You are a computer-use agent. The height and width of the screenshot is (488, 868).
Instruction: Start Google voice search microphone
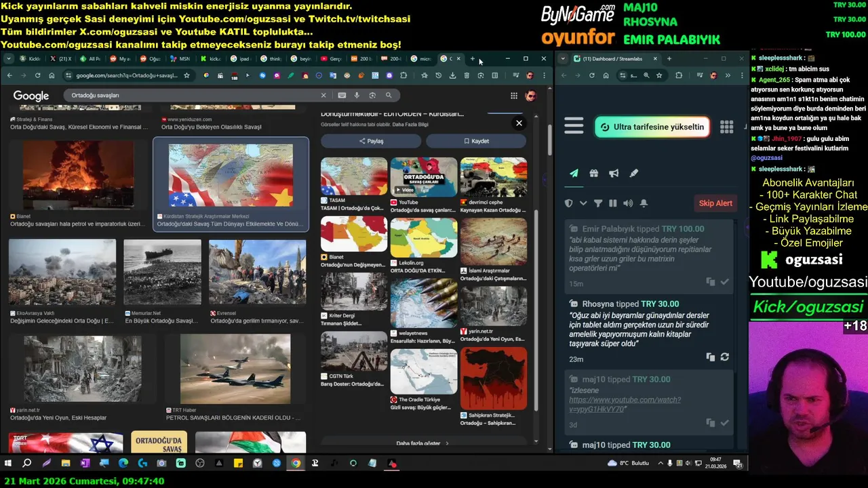tap(357, 96)
